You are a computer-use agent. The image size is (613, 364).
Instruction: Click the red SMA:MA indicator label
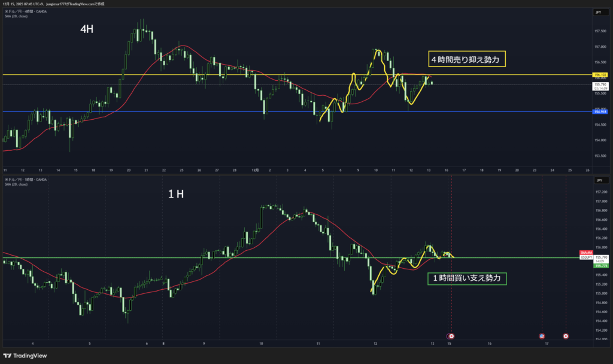(x=586, y=253)
